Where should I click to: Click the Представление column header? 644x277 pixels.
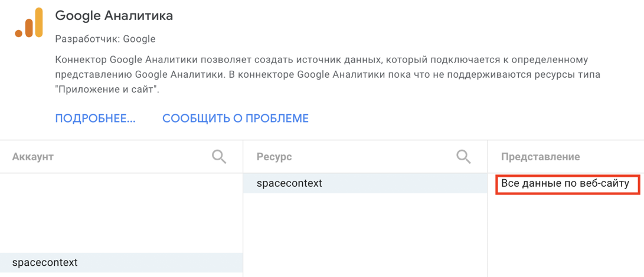point(541,157)
